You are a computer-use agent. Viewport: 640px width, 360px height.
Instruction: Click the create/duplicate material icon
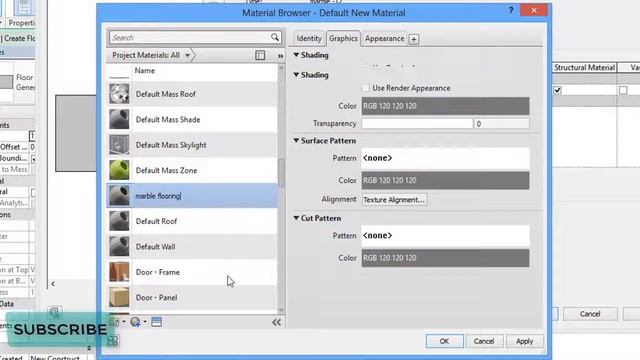[x=135, y=322]
